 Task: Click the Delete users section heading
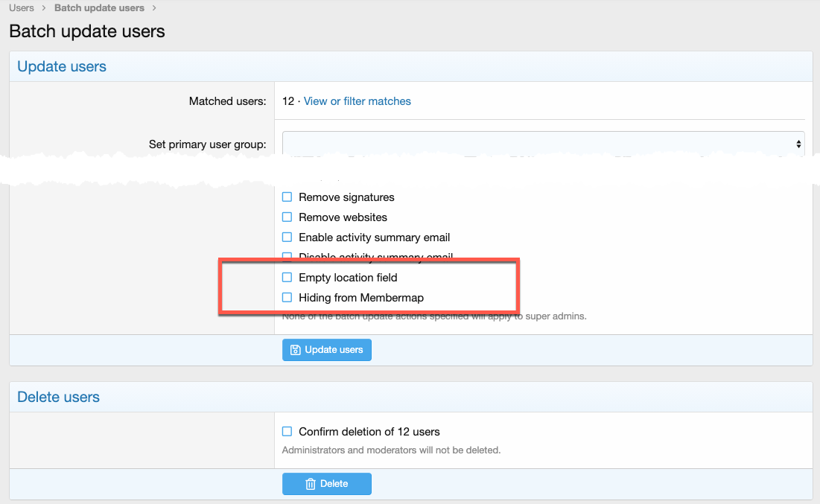[x=58, y=397]
